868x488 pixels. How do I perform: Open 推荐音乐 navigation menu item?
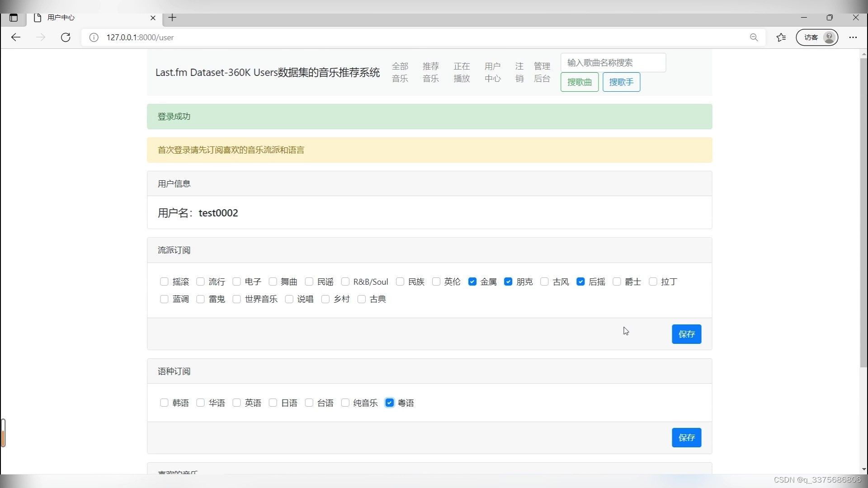(x=430, y=72)
